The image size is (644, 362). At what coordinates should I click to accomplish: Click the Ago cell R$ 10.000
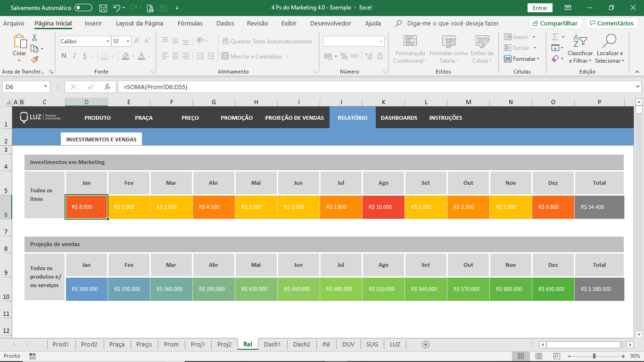383,207
